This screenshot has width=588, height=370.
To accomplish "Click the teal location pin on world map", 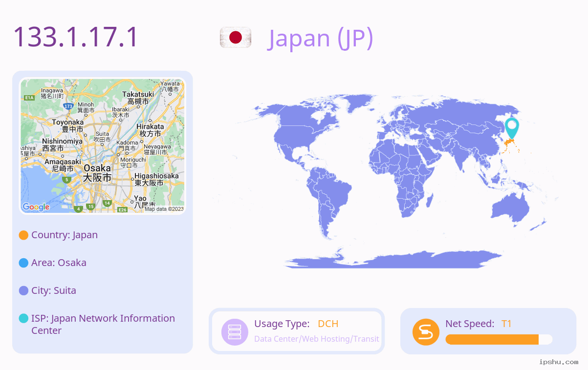I will click(512, 128).
